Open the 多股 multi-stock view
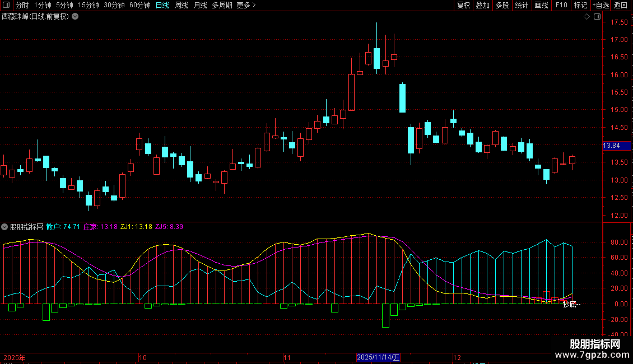The height and width of the screenshot is (364, 633). tap(502, 5)
